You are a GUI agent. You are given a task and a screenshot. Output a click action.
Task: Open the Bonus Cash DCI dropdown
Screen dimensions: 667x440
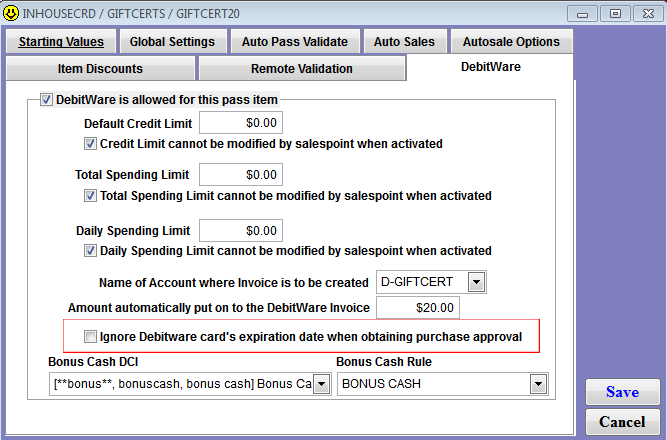coord(322,384)
